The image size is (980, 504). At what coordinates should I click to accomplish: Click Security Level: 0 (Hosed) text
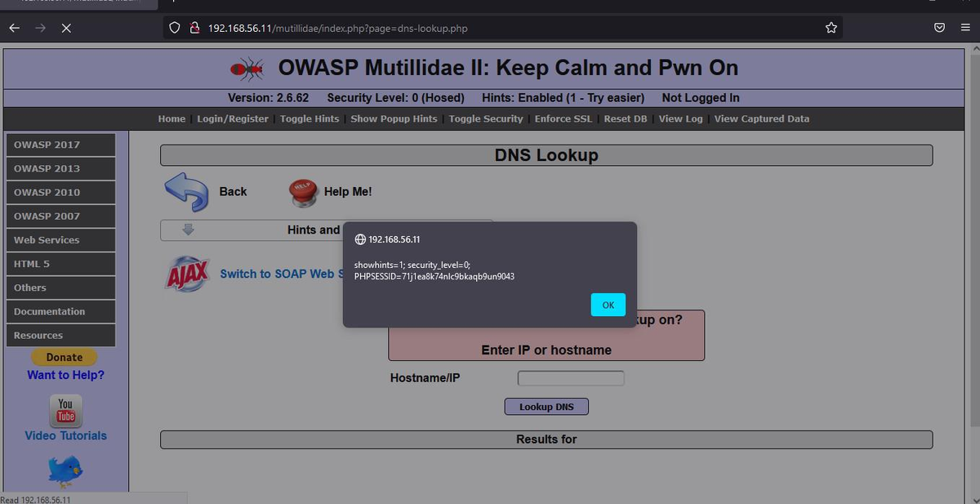tap(395, 98)
